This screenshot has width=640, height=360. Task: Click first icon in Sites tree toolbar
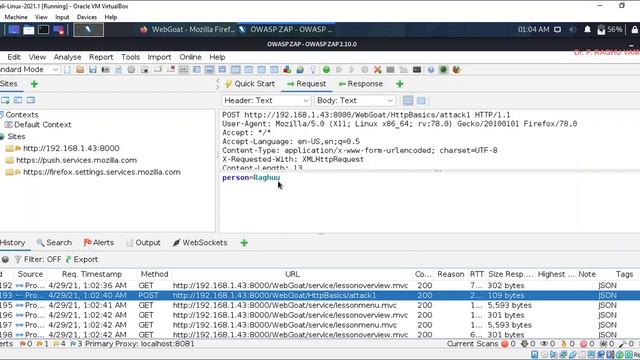(5, 100)
